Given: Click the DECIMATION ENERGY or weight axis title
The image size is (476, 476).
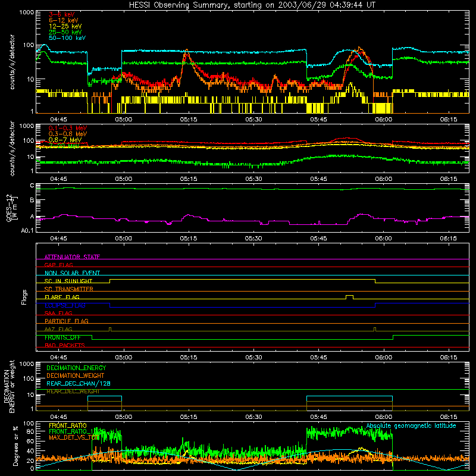Looking at the screenshot, I should click(10, 387).
